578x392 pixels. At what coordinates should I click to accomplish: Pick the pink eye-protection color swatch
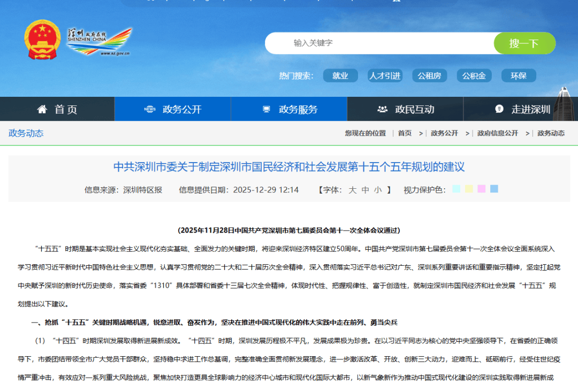coord(481,189)
